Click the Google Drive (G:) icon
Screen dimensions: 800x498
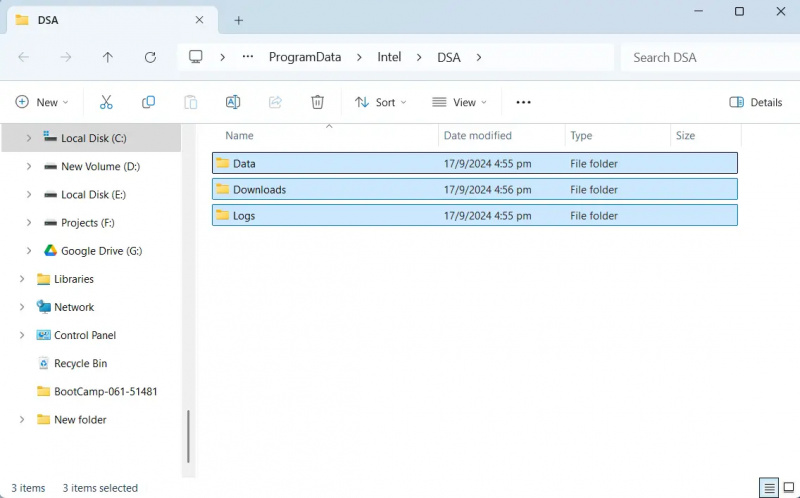50,251
